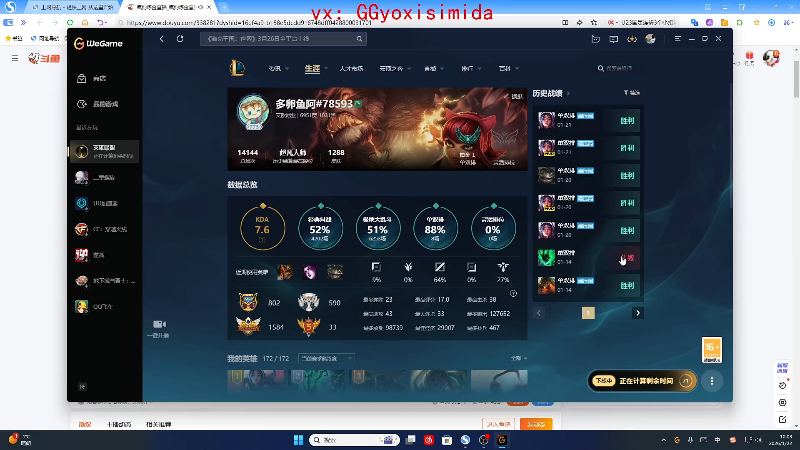Open the orange game-controller icon in title bar
Viewport: 800px width, 450px height.
click(x=632, y=39)
